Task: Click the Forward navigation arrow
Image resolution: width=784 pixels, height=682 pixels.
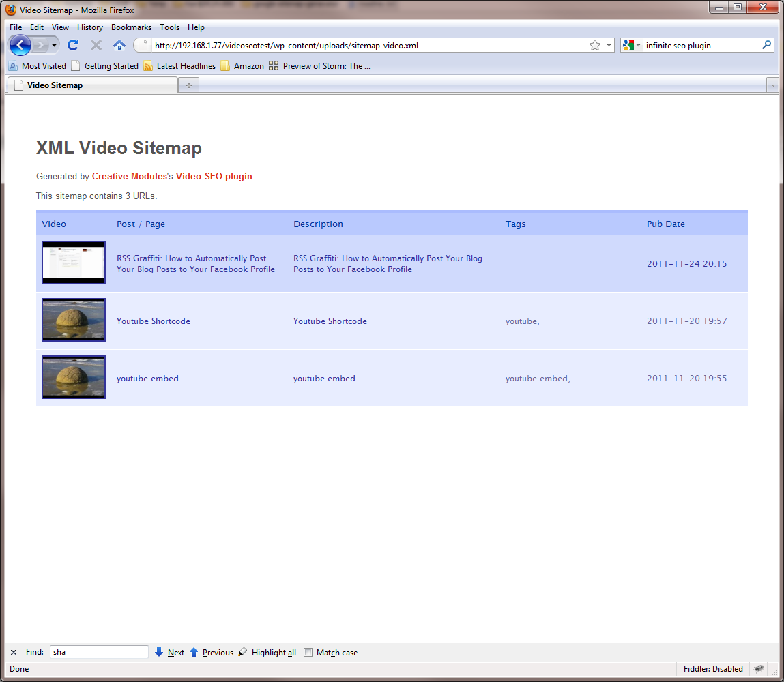Action: point(40,46)
